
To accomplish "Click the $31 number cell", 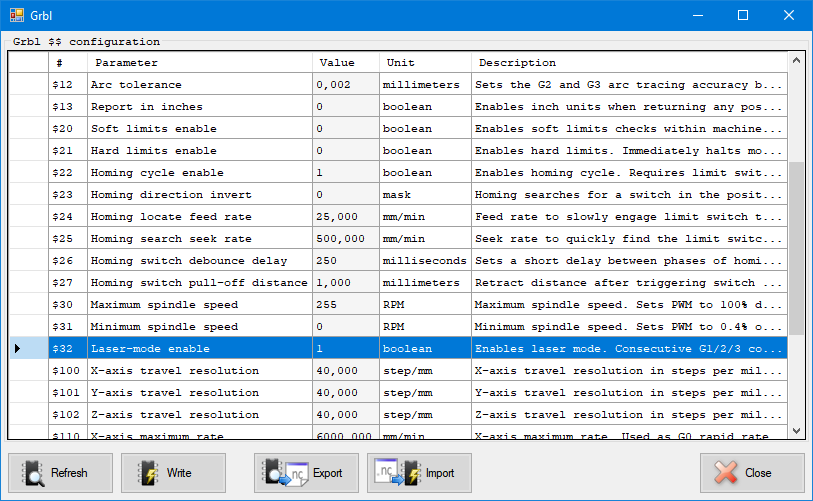I will coord(68,327).
